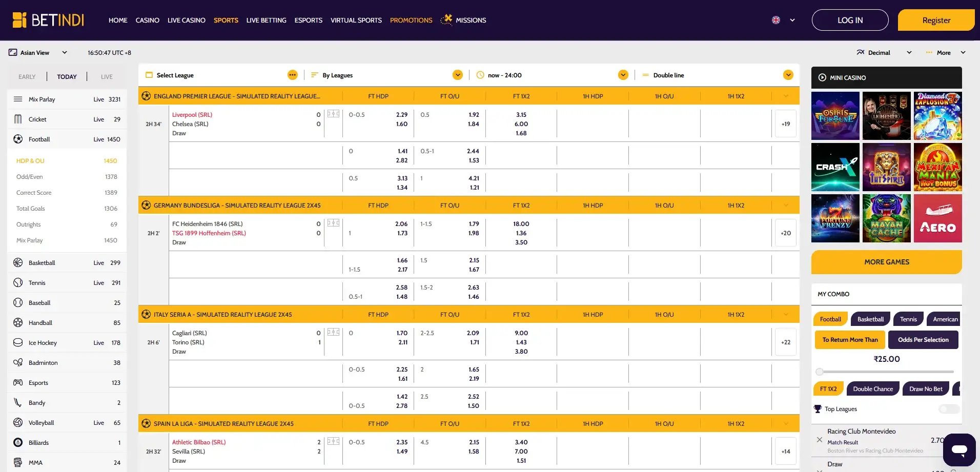Click the Tennis ball icon in sidebar
The height and width of the screenshot is (472, 980).
pyautogui.click(x=18, y=283)
